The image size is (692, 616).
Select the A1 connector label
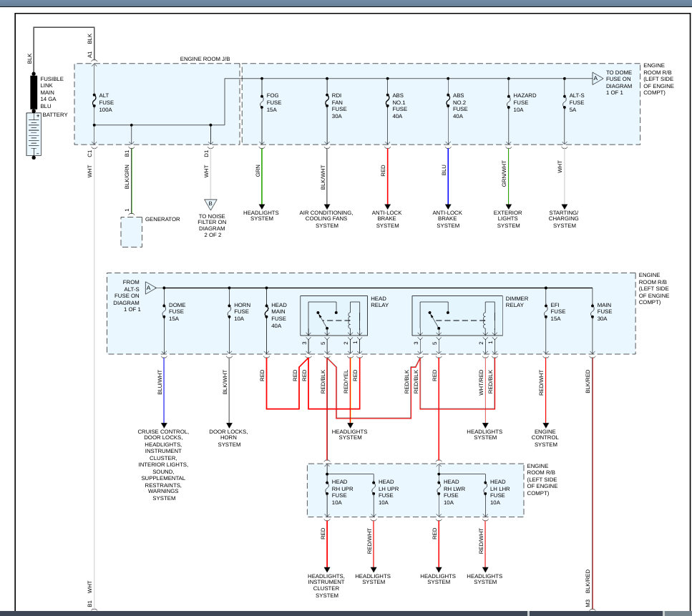(89, 54)
